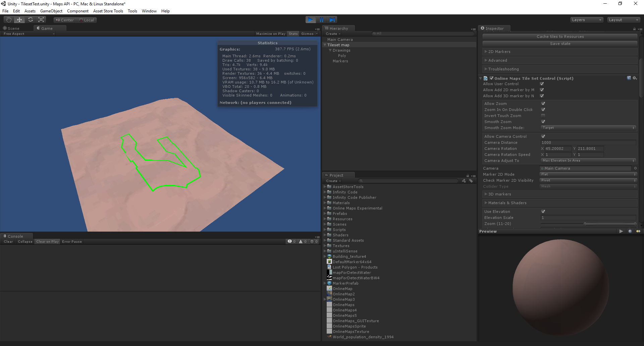
Task: Select the Rotate tool in toolbar
Action: (31, 20)
